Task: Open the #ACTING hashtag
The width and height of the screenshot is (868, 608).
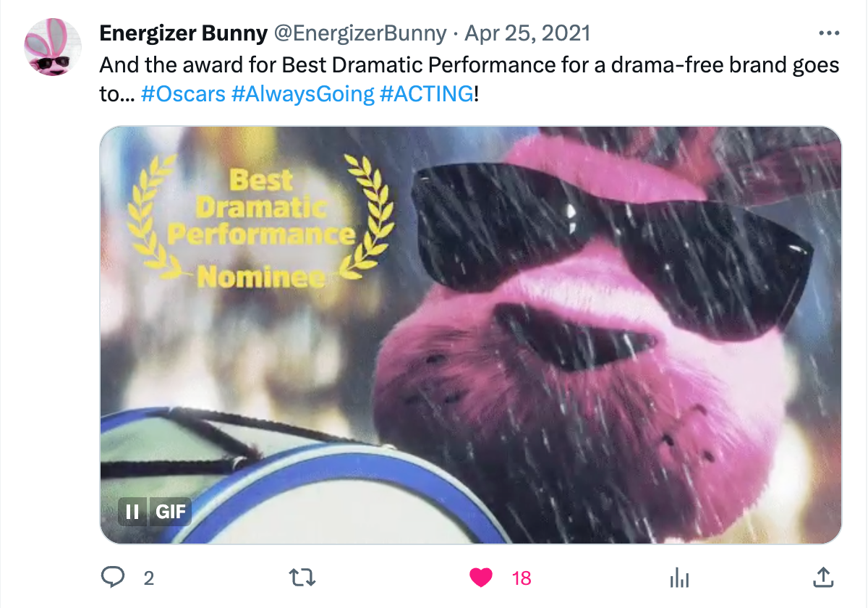Action: click(426, 93)
